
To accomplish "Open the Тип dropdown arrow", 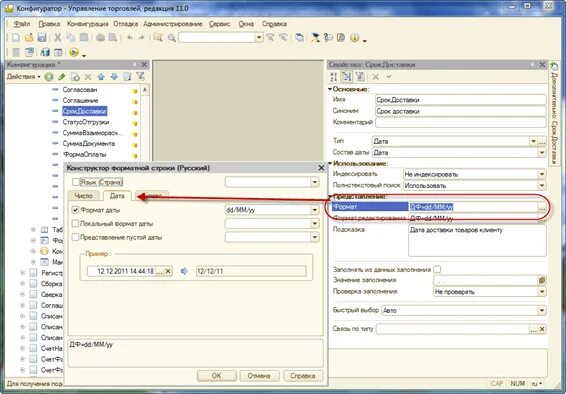I will click(533, 141).
